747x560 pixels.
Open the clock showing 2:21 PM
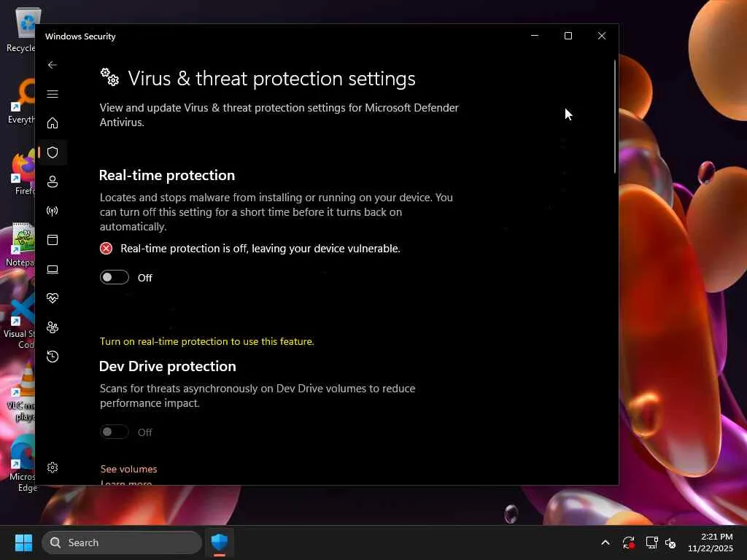click(x=711, y=542)
